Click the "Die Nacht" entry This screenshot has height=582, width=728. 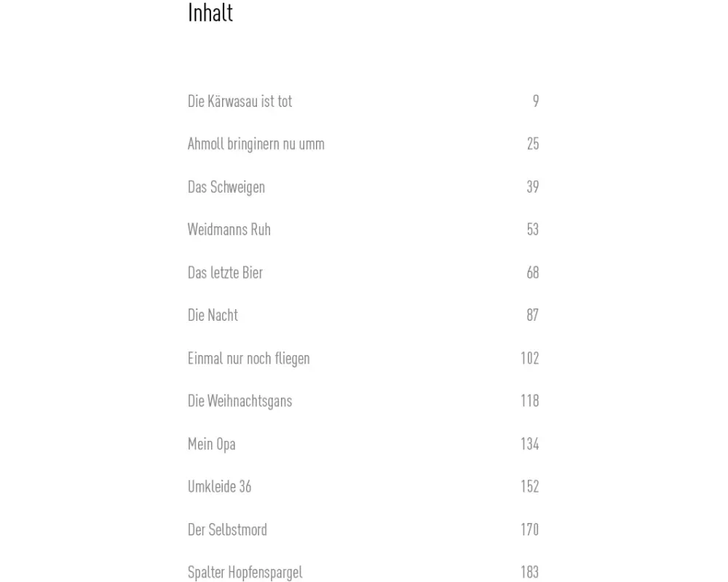click(x=213, y=315)
